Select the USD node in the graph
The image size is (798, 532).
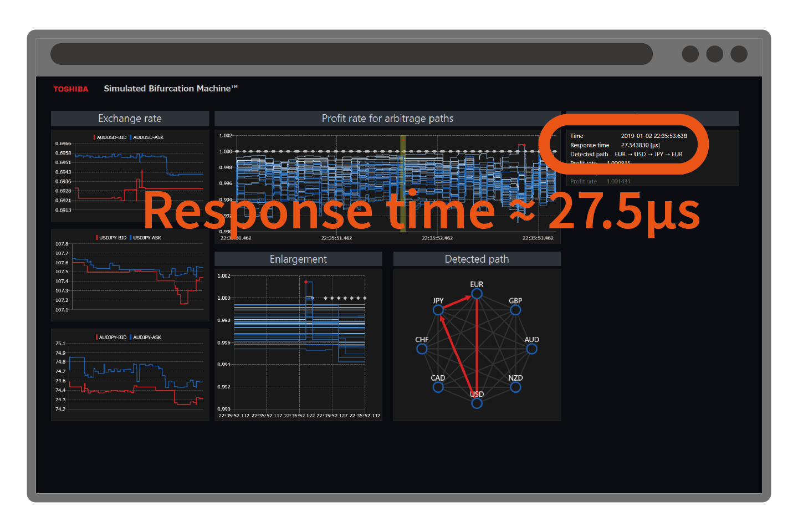pyautogui.click(x=477, y=403)
